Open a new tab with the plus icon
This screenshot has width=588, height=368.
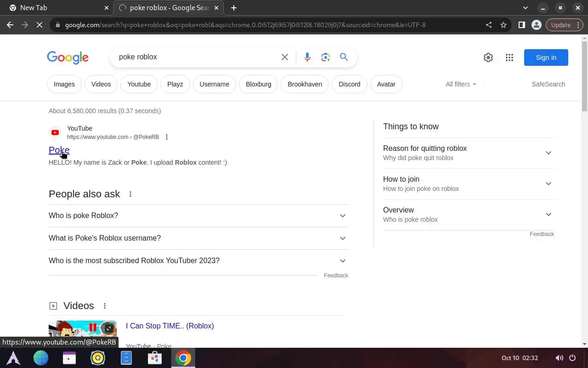click(x=234, y=8)
